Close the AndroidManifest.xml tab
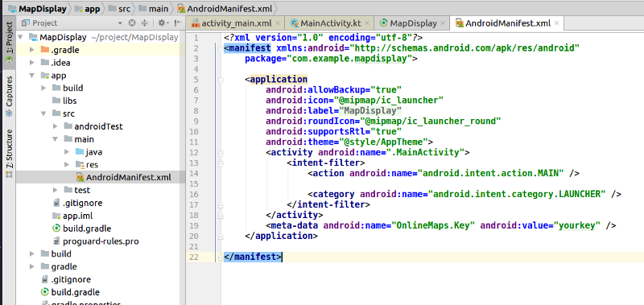Screen dimensions: 644x305 [556, 23]
